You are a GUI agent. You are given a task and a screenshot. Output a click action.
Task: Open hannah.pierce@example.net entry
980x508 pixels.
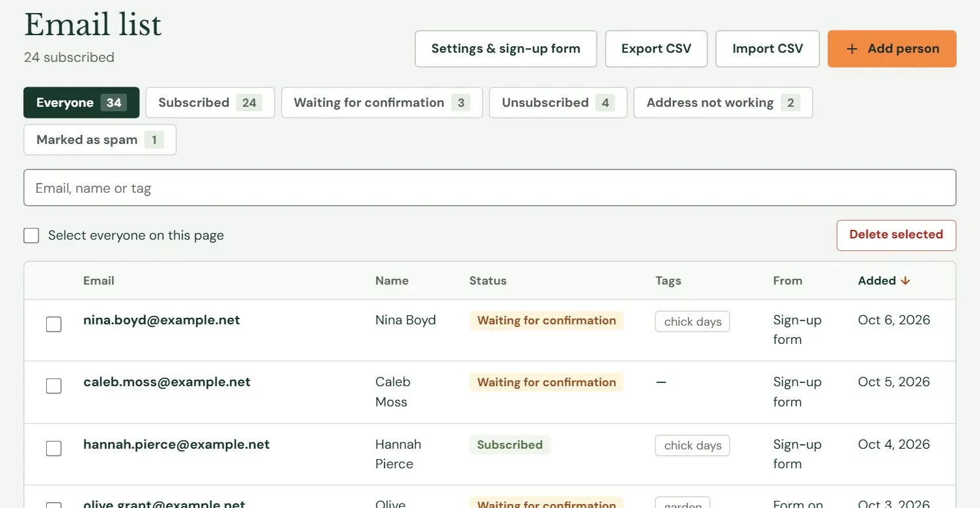click(x=176, y=444)
